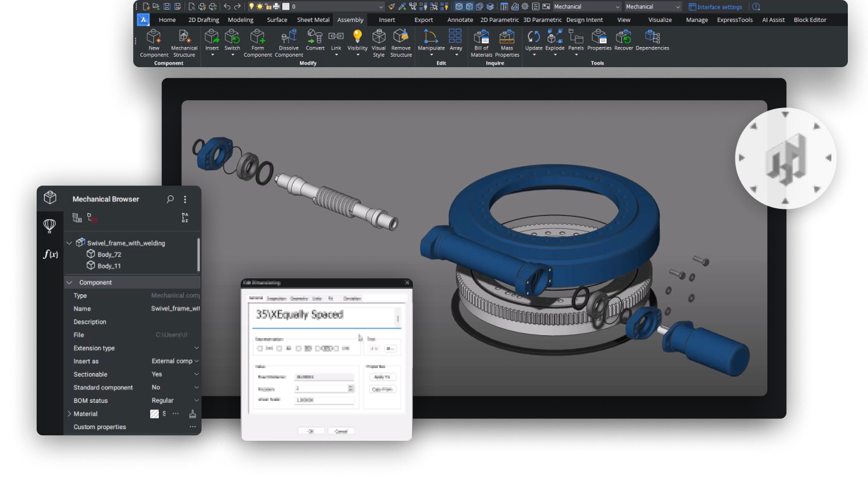Collapse the Component properties section
868x478 pixels.
pos(69,283)
